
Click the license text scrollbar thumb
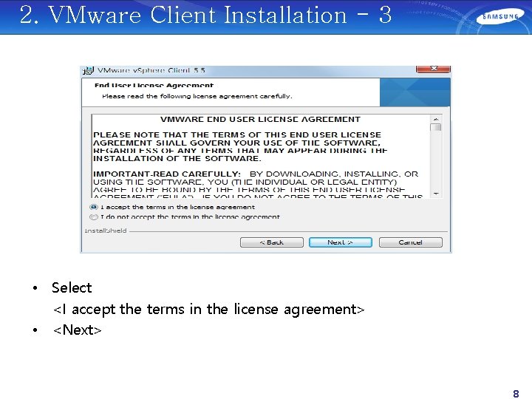pos(436,128)
